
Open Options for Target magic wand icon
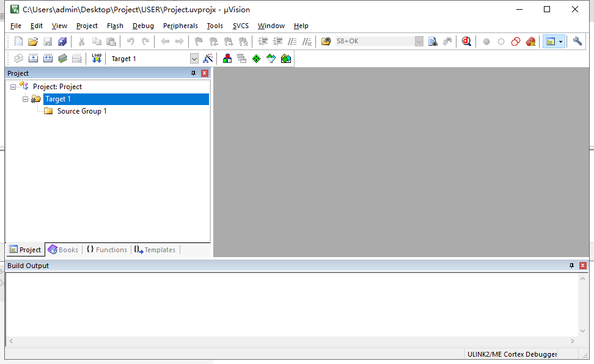click(x=208, y=59)
